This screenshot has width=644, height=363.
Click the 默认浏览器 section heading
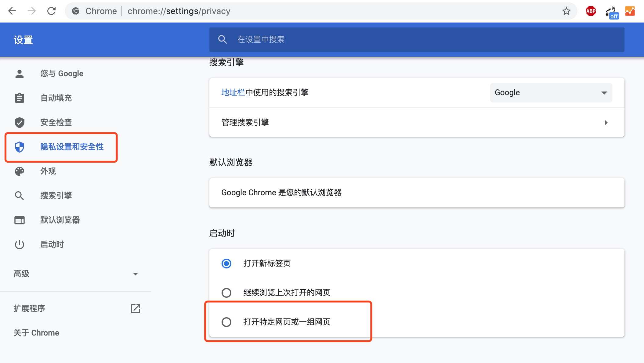(x=231, y=162)
